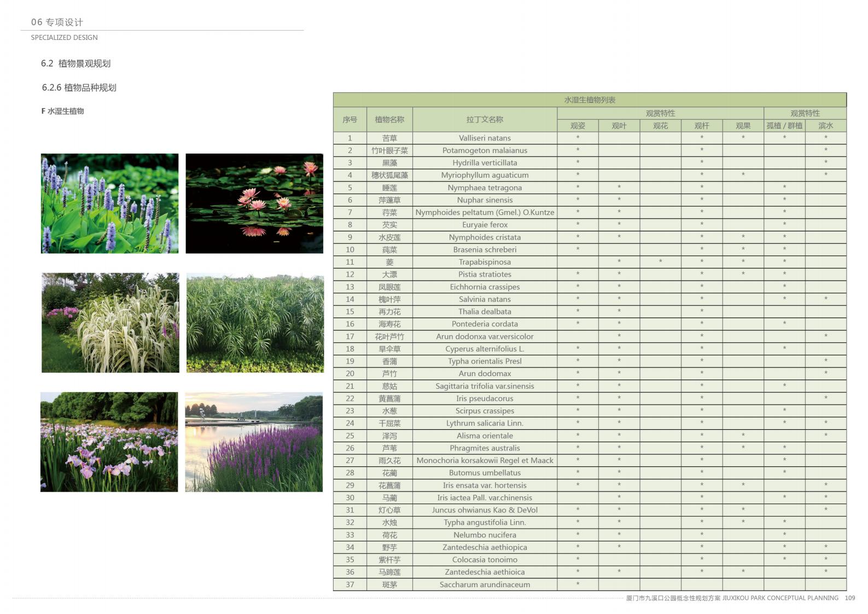Click the 'Trapabispinosa' cell
The height and width of the screenshot is (614, 868).
click(x=485, y=262)
